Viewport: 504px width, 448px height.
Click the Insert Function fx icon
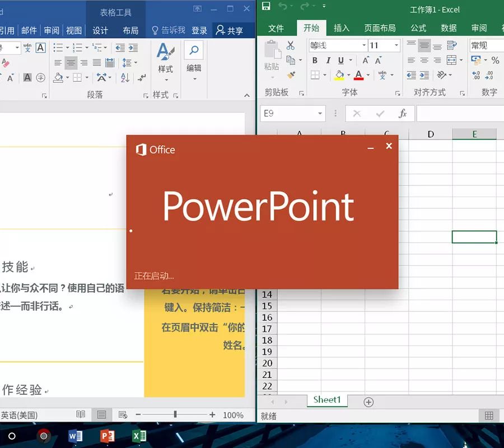pyautogui.click(x=402, y=114)
